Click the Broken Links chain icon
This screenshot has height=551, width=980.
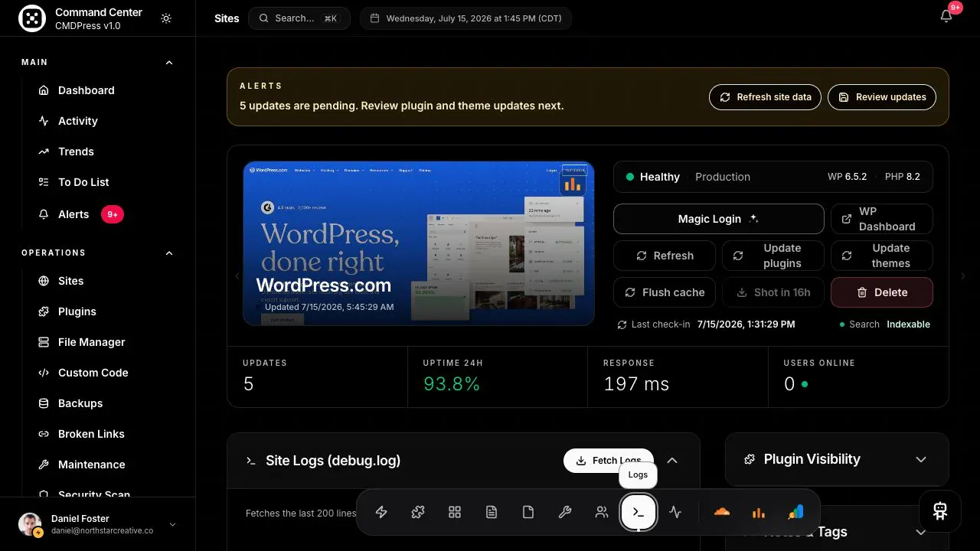[44, 434]
